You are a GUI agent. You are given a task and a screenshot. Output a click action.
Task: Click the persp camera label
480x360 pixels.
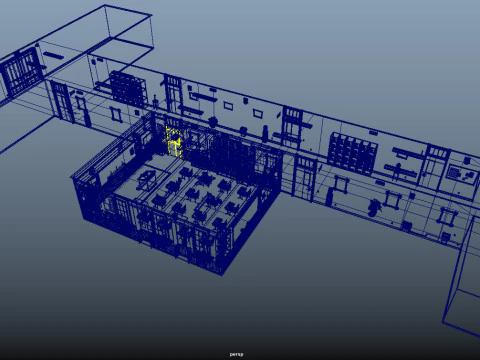click(x=236, y=354)
